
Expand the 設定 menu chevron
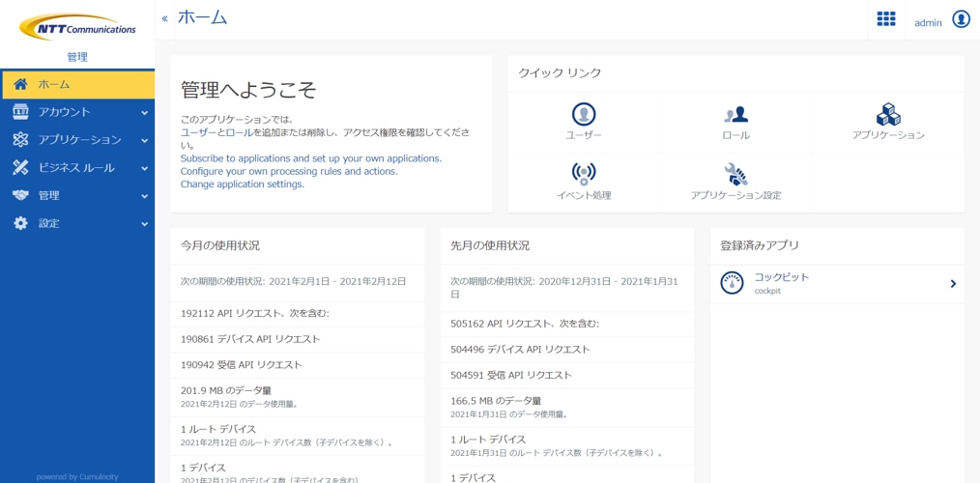point(144,224)
